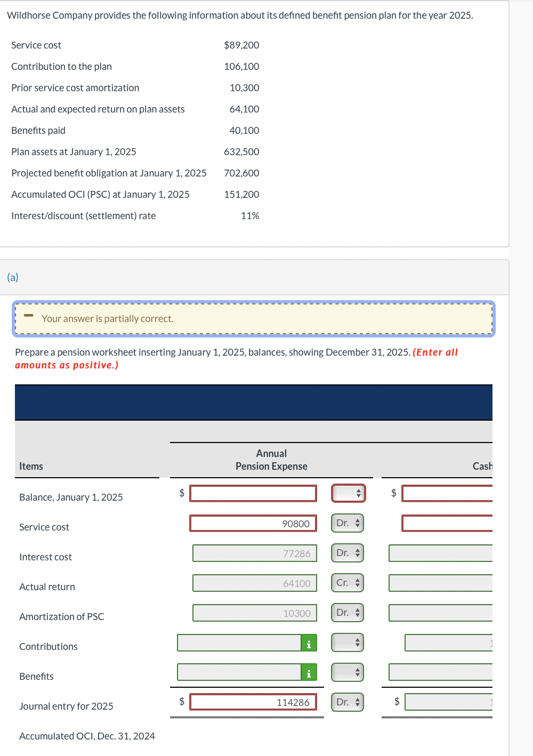Click the Cash field for Amortization of PSC row
Viewport: 533px width, 756px height.
[441, 613]
